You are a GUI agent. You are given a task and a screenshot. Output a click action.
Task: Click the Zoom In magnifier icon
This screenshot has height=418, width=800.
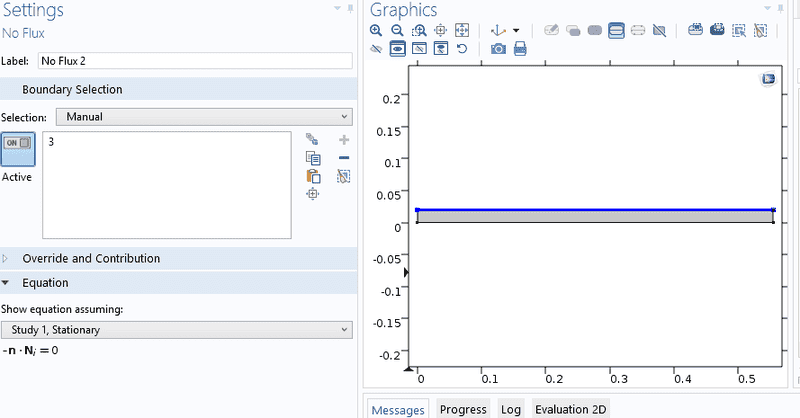376,31
